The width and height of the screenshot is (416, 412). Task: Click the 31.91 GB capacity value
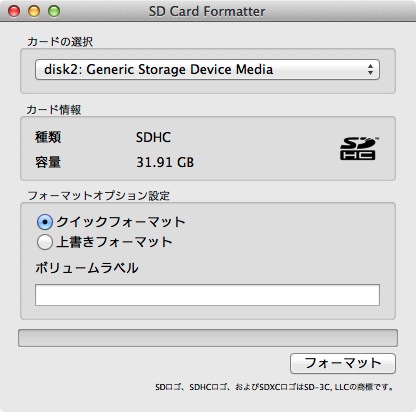point(165,162)
